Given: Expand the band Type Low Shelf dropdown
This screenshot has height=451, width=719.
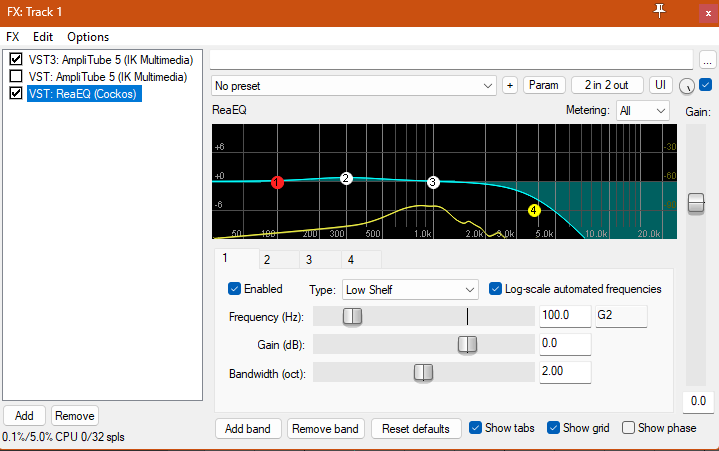Looking at the screenshot, I should 409,289.
